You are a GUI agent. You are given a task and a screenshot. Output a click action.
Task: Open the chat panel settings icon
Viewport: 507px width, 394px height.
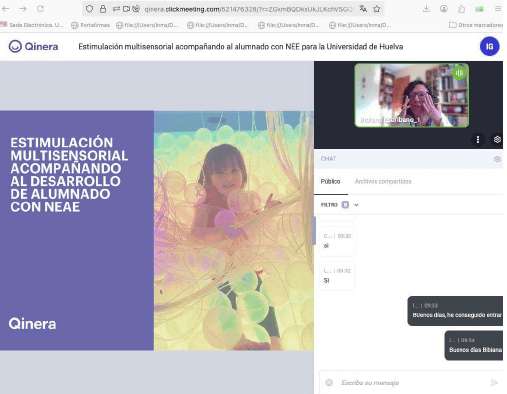(x=497, y=159)
